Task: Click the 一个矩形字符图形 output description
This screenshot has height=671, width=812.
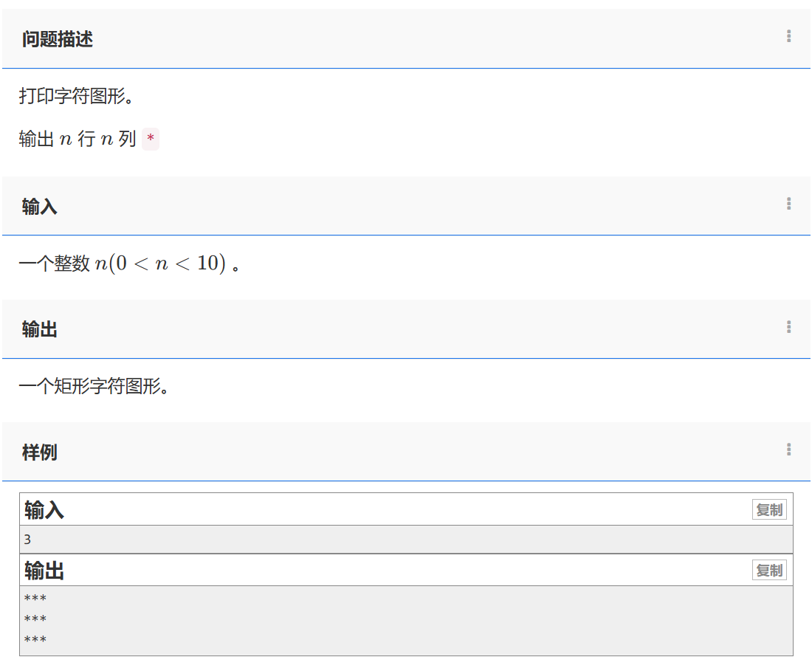Action: click(93, 386)
